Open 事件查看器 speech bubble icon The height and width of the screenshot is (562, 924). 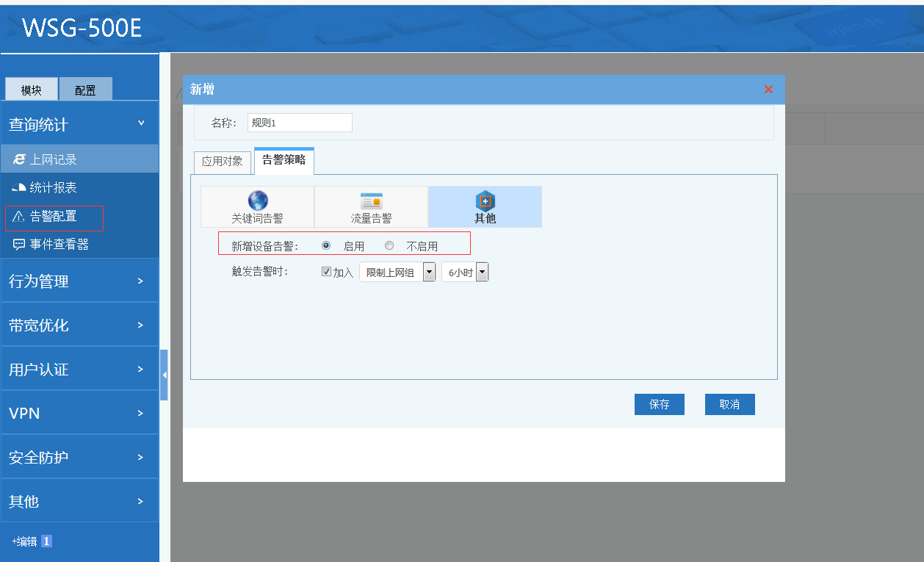coord(19,244)
